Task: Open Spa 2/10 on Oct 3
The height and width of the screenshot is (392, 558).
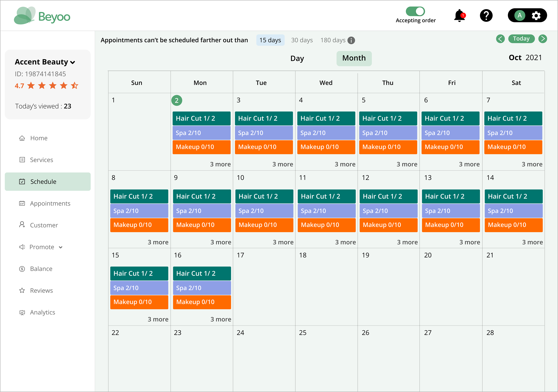Action: point(264,133)
